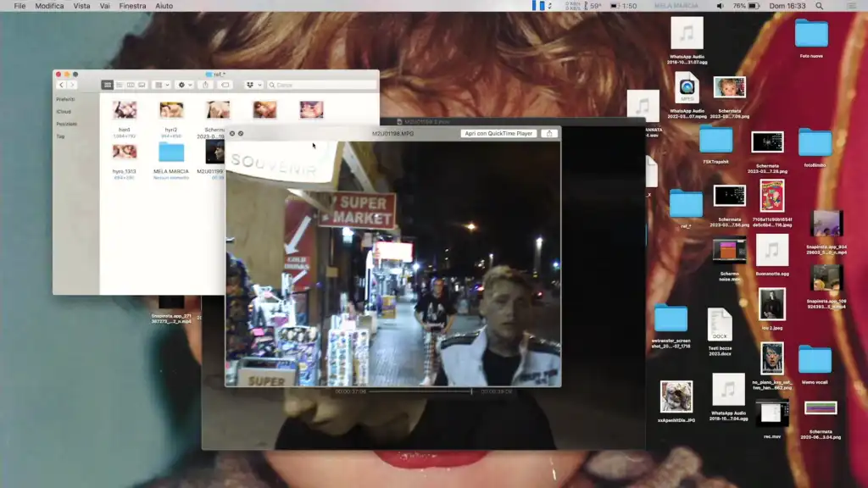This screenshot has height=488, width=868.
Task: Switch Finder to gallery view
Action: coord(142,86)
